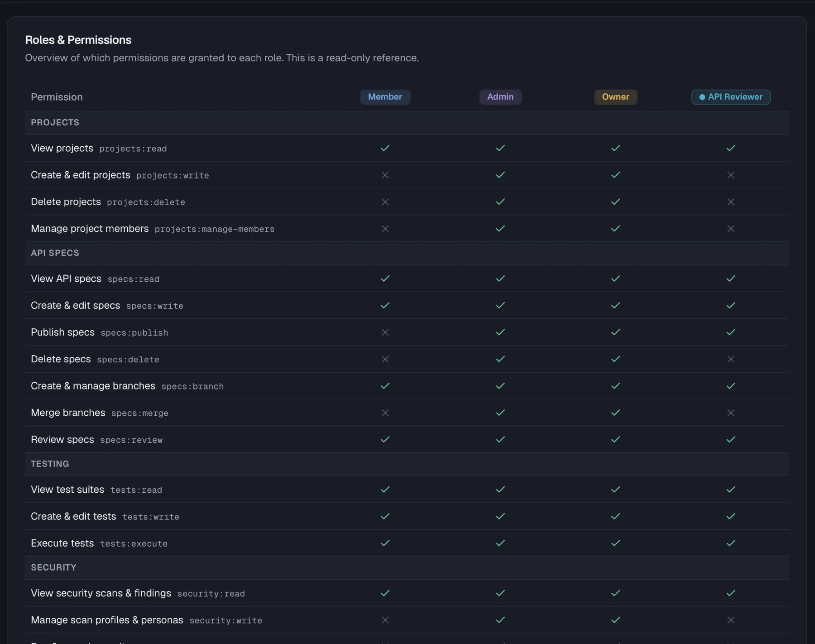Click Admin checkmark for Create & manage branches
815x644 pixels.
coord(500,386)
